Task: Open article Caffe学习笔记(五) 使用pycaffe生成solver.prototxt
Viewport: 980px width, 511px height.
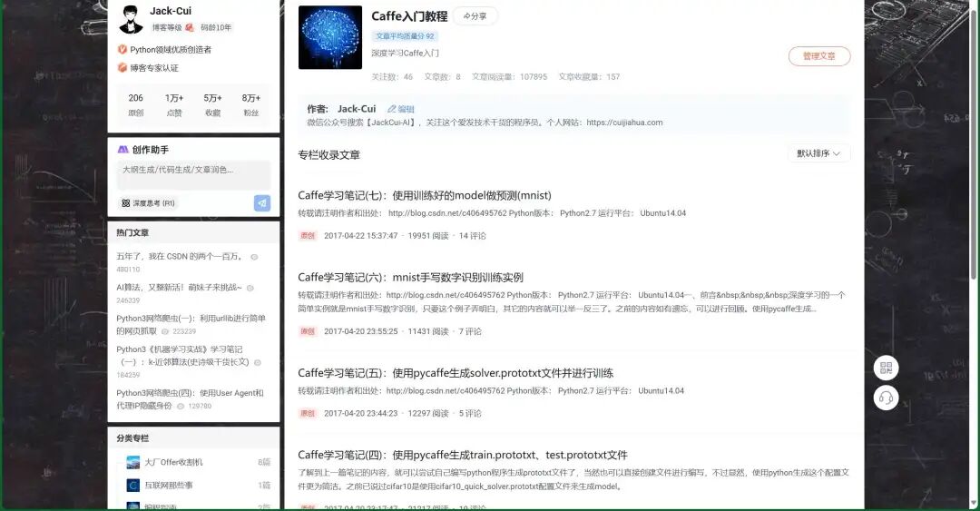Action: click(x=456, y=373)
